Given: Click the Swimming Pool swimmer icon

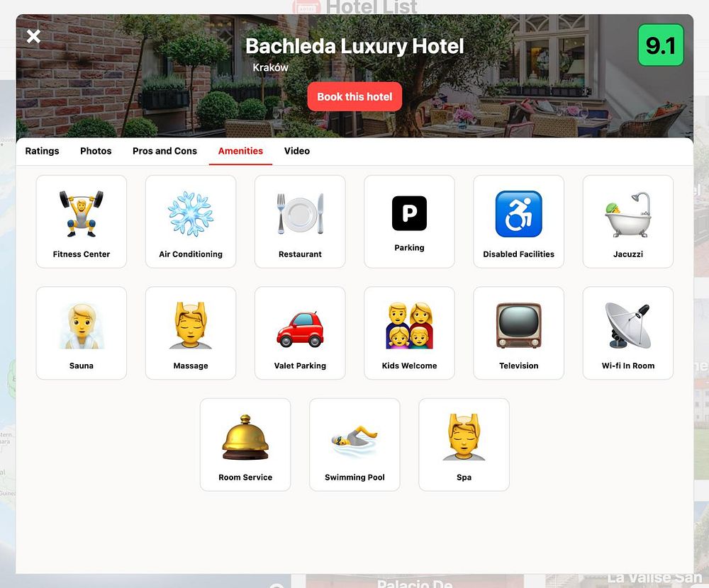Looking at the screenshot, I should coord(354,439).
